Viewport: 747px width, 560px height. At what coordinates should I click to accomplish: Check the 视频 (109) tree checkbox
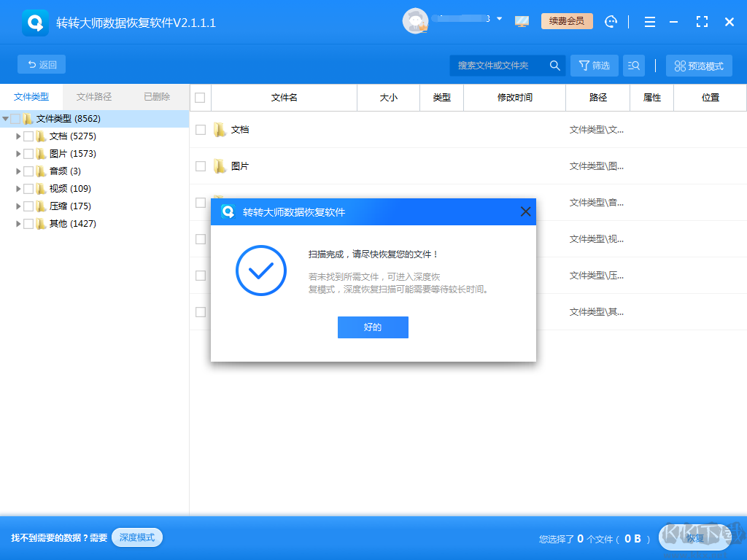pyautogui.click(x=28, y=189)
